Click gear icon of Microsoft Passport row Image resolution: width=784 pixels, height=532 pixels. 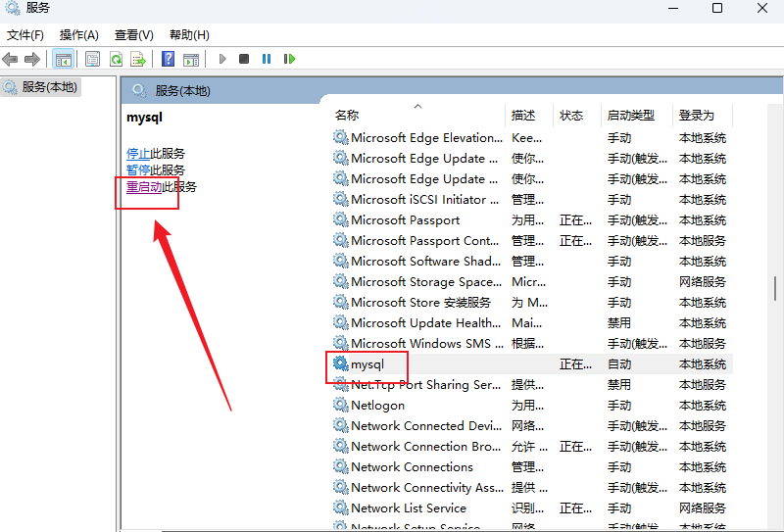click(x=340, y=219)
